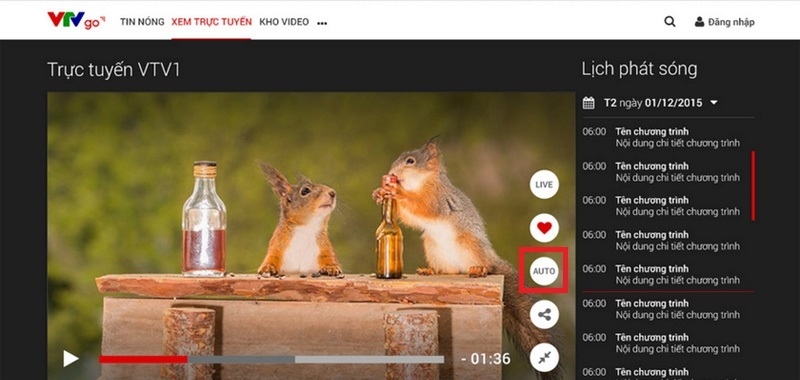The height and width of the screenshot is (380, 800).
Task: Click date text 01/12/2015
Action: (673, 103)
